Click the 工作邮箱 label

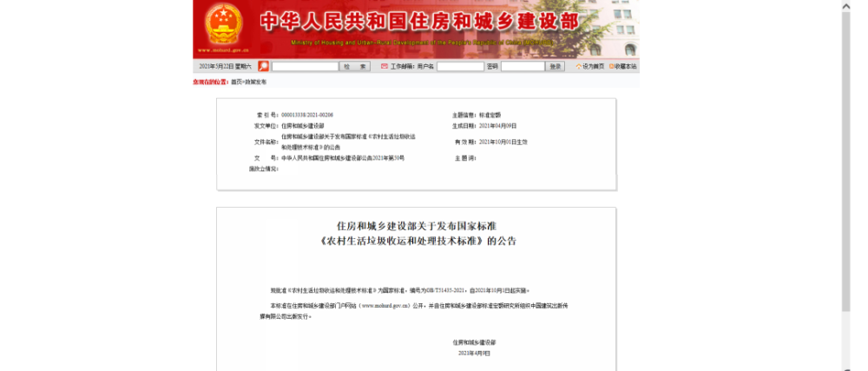click(403, 66)
